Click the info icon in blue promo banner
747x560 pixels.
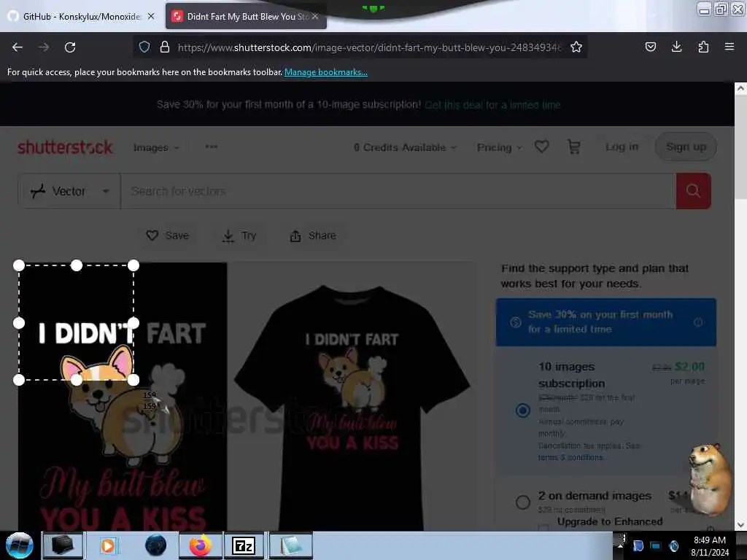pos(698,322)
